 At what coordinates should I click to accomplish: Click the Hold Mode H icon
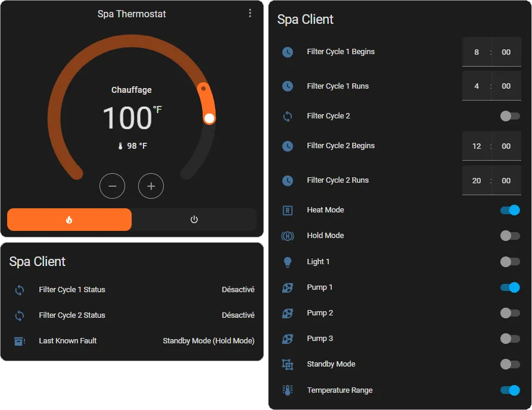coord(287,236)
